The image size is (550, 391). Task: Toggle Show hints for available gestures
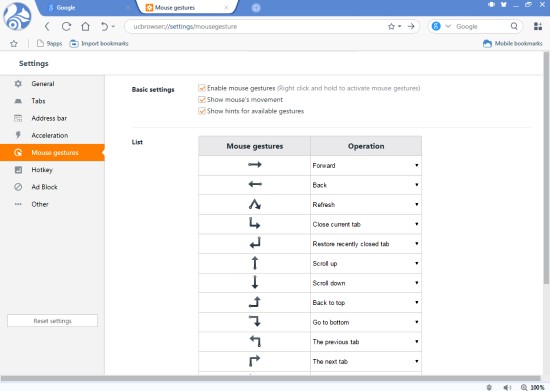tap(202, 111)
